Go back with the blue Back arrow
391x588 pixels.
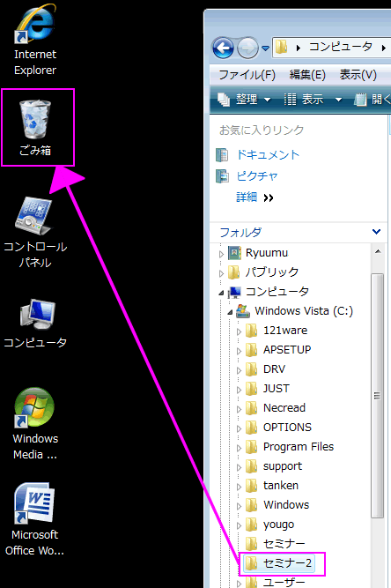click(x=223, y=48)
